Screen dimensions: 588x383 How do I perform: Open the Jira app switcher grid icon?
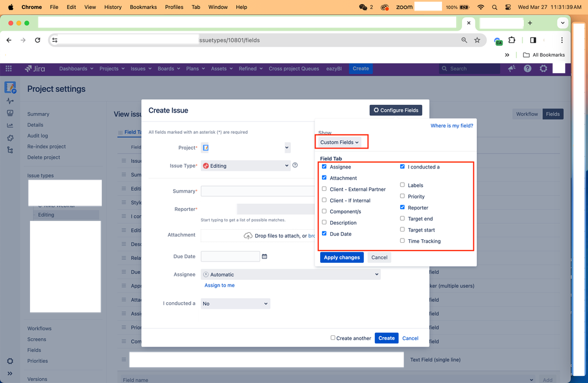[9, 69]
